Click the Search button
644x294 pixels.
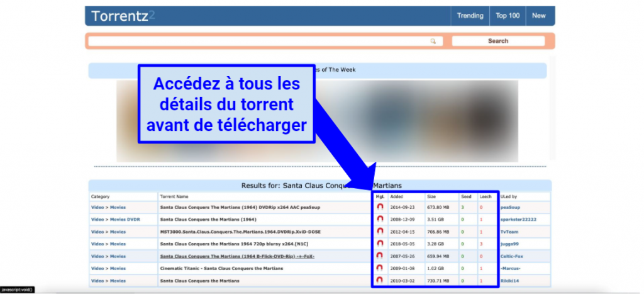(498, 41)
